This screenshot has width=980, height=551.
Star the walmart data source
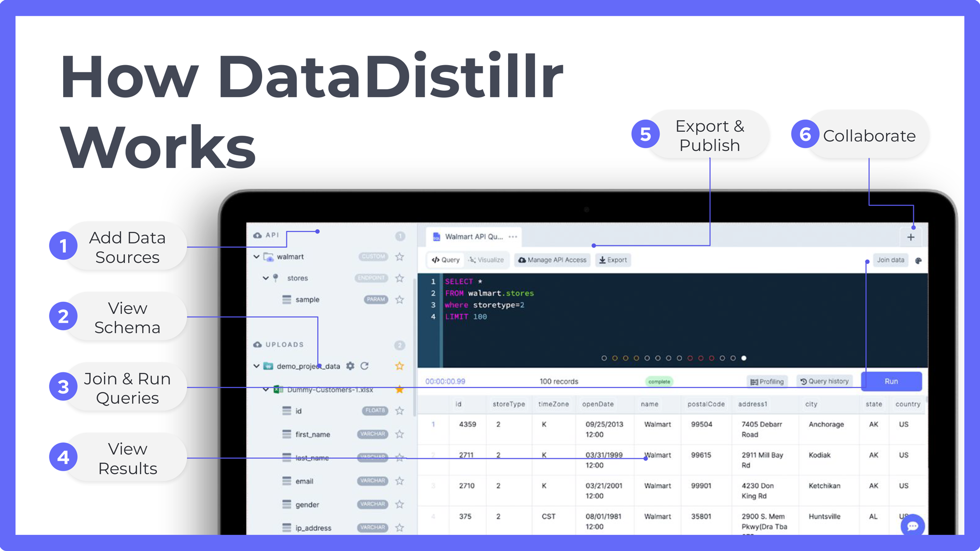pos(400,257)
